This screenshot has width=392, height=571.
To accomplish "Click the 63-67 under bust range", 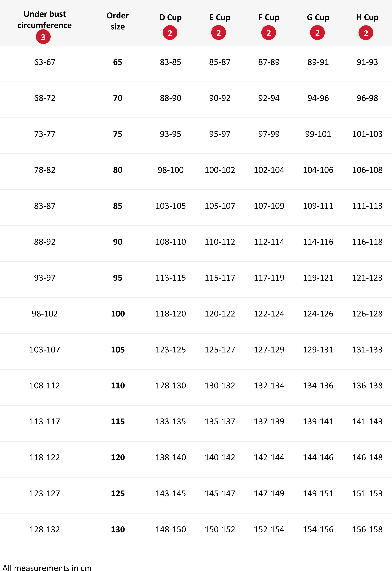I will (45, 62).
